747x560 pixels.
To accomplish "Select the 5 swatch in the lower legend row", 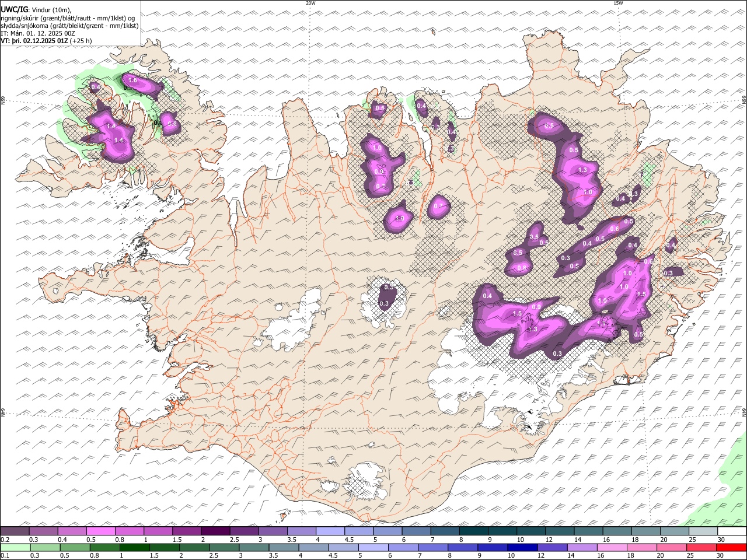I will pyautogui.click(x=373, y=548).
